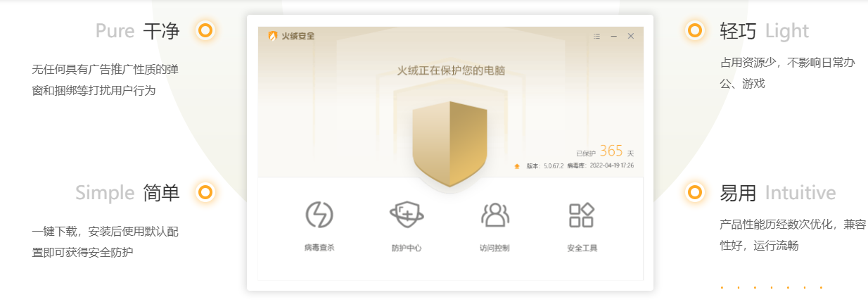Close the Huorong security window
This screenshot has height=302, width=868.
tap(631, 36)
